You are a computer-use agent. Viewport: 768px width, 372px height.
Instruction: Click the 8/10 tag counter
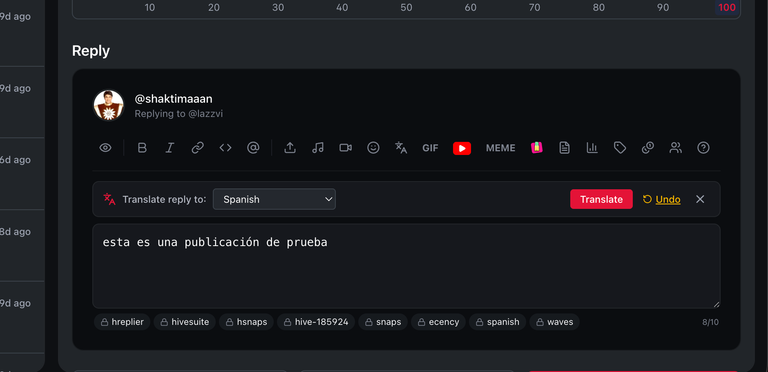tap(710, 322)
